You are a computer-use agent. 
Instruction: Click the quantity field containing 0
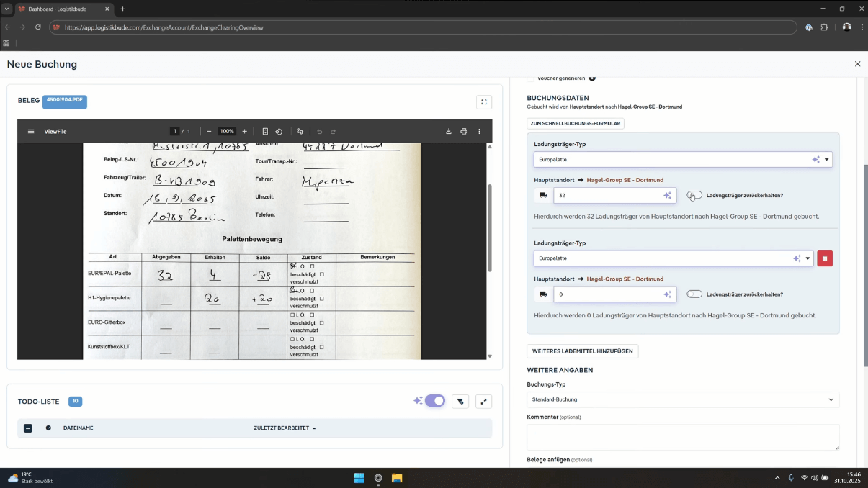pyautogui.click(x=615, y=294)
